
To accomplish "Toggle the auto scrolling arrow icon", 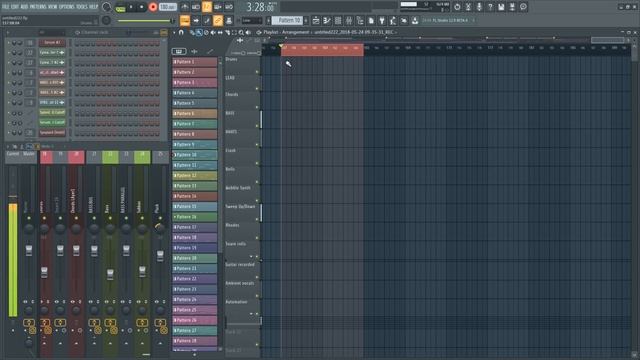I will point(196,20).
